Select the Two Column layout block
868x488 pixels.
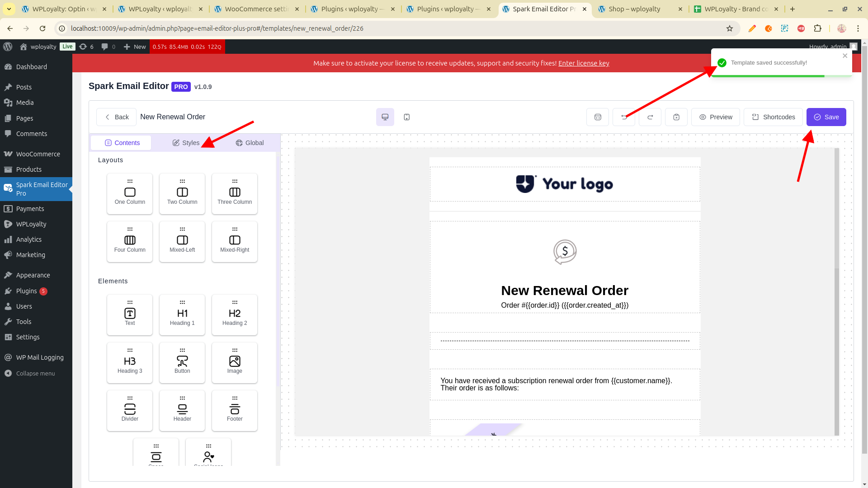[182, 194]
